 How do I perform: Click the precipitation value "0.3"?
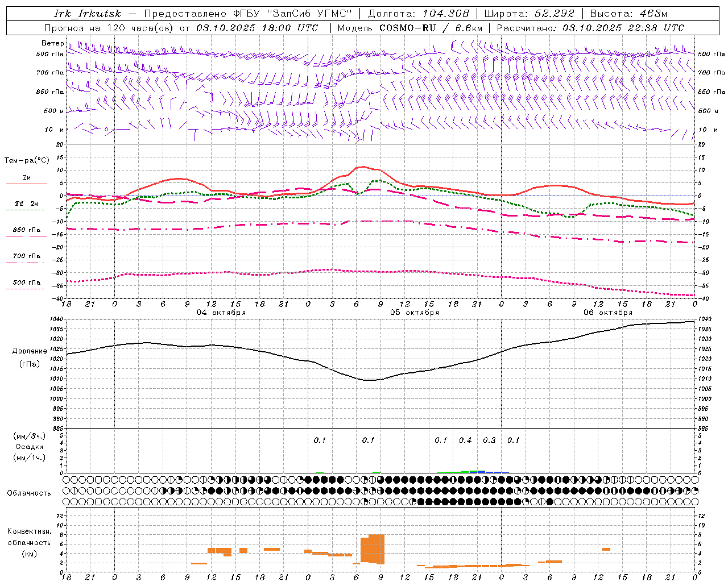pyautogui.click(x=489, y=440)
